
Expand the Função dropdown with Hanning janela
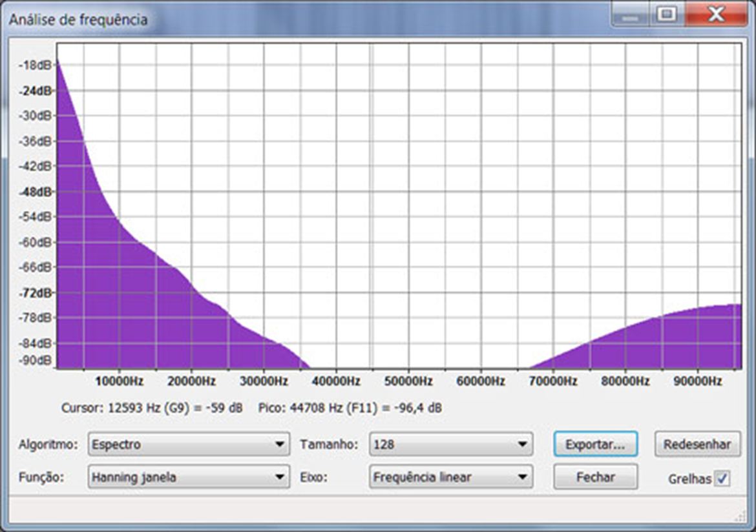pyautogui.click(x=188, y=477)
